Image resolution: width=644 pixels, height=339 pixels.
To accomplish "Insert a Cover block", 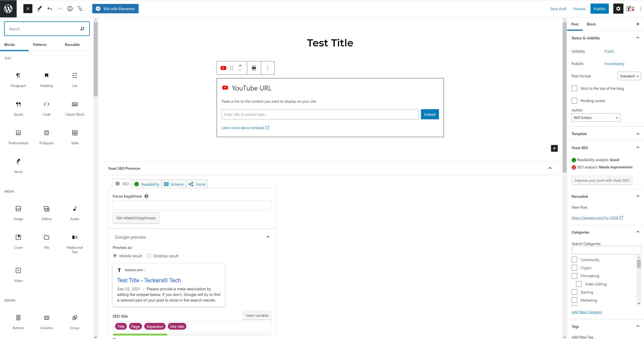I will (18, 242).
